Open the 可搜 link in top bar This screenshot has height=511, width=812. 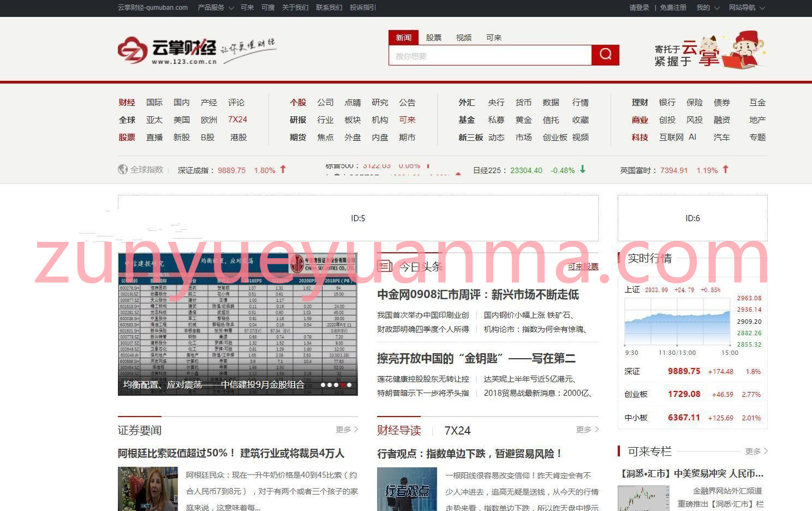[x=268, y=8]
